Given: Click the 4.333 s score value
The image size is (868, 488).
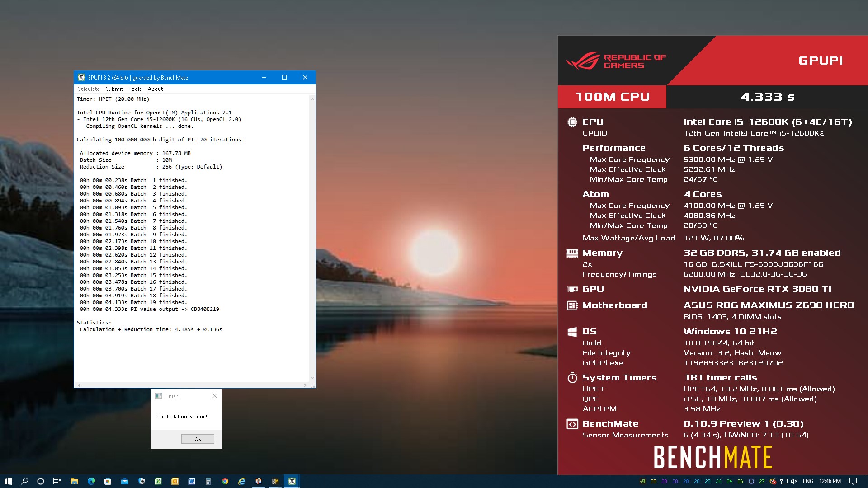Looking at the screenshot, I should [767, 97].
